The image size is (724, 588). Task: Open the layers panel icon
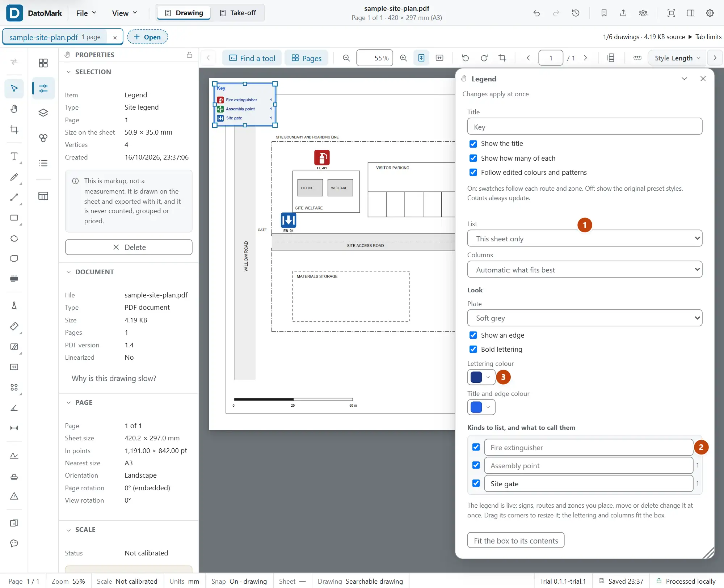click(x=43, y=113)
